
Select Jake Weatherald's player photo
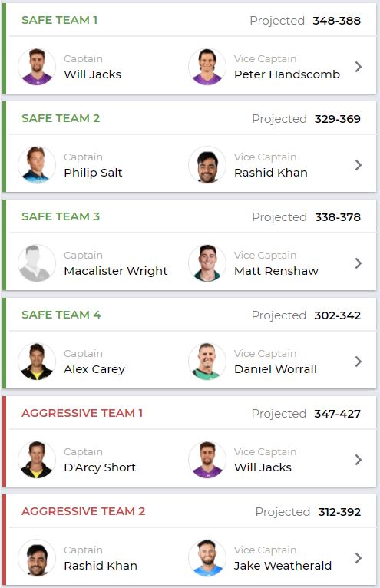[207, 558]
